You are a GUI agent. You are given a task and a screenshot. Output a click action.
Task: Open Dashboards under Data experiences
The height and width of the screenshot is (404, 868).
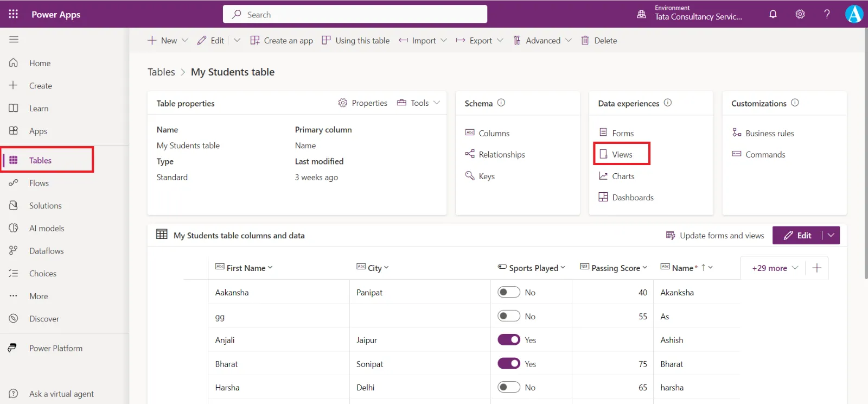[x=626, y=197]
